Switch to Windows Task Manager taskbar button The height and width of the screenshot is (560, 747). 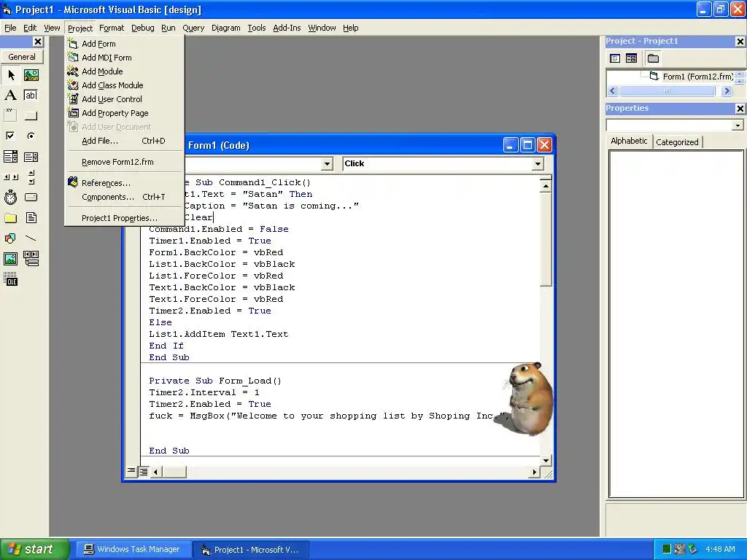pyautogui.click(x=132, y=549)
